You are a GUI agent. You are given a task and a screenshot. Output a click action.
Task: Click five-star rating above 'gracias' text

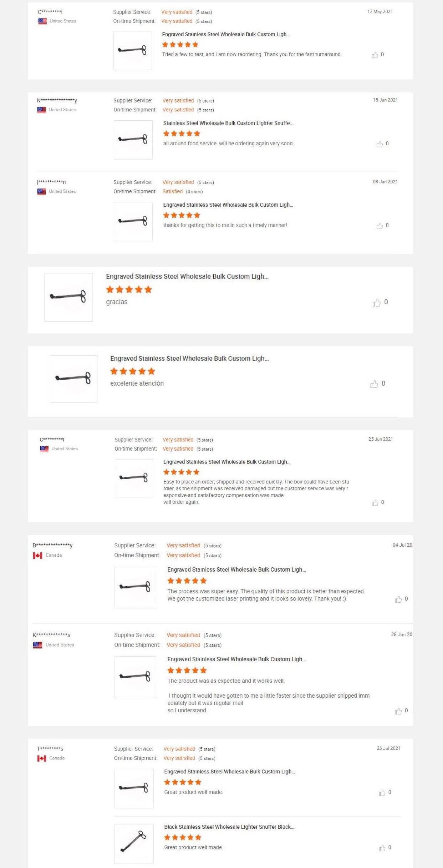coord(129,290)
